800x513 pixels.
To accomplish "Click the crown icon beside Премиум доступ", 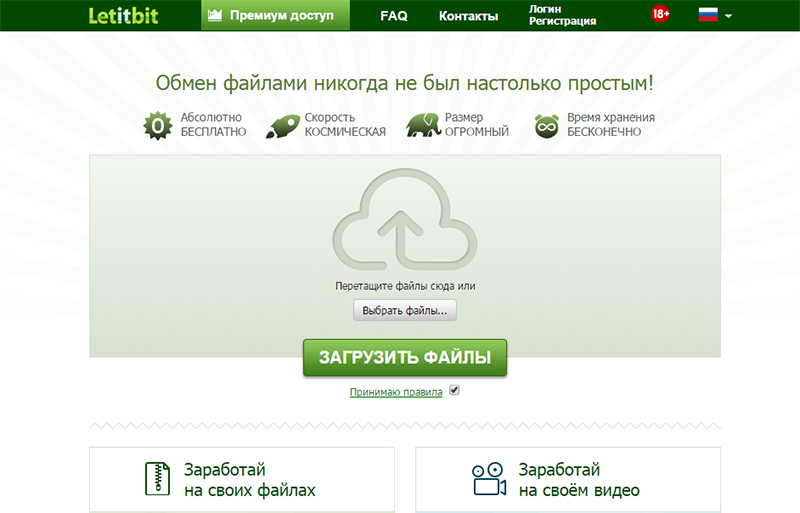I will (215, 15).
